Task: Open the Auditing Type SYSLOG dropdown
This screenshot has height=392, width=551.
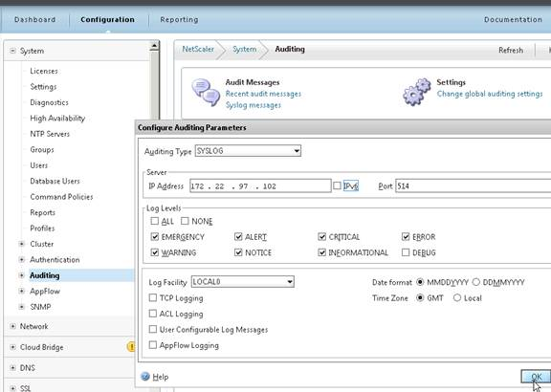Action: click(248, 151)
